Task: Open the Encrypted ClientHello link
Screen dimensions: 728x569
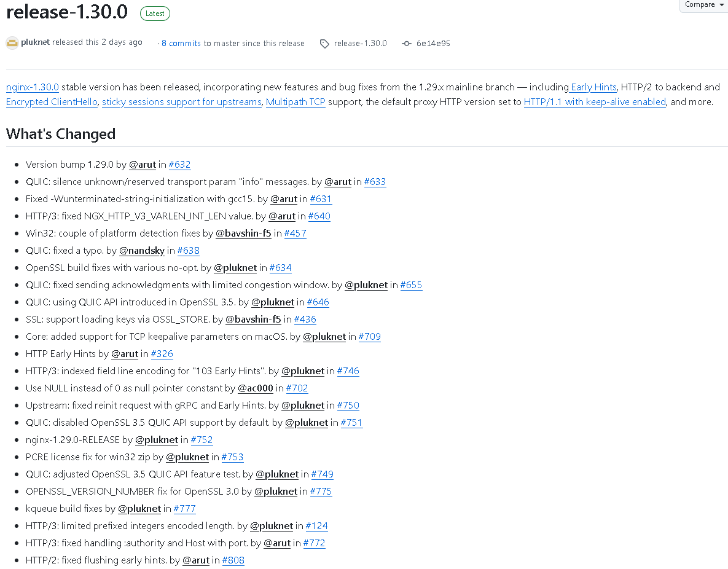Action: [x=52, y=101]
